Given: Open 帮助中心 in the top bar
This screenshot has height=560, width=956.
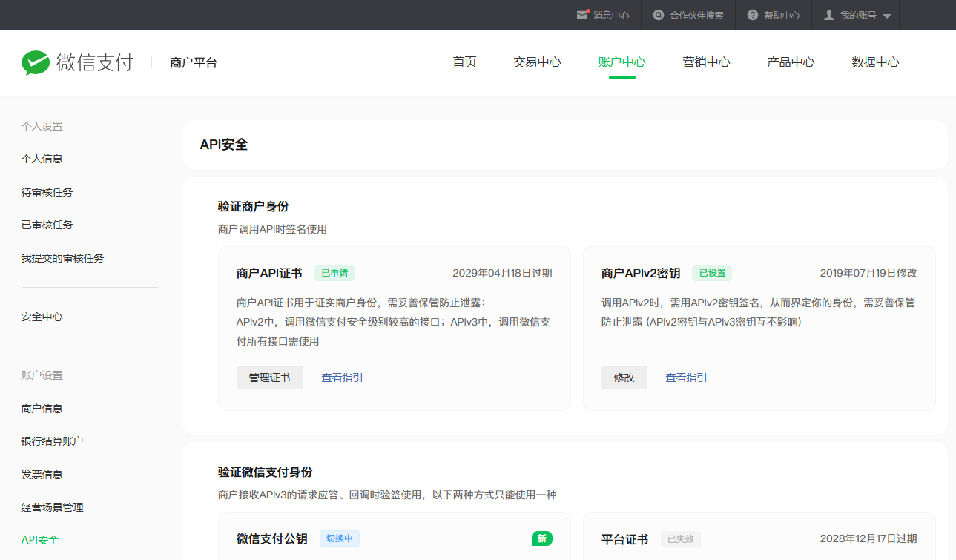Looking at the screenshot, I should 782,15.
